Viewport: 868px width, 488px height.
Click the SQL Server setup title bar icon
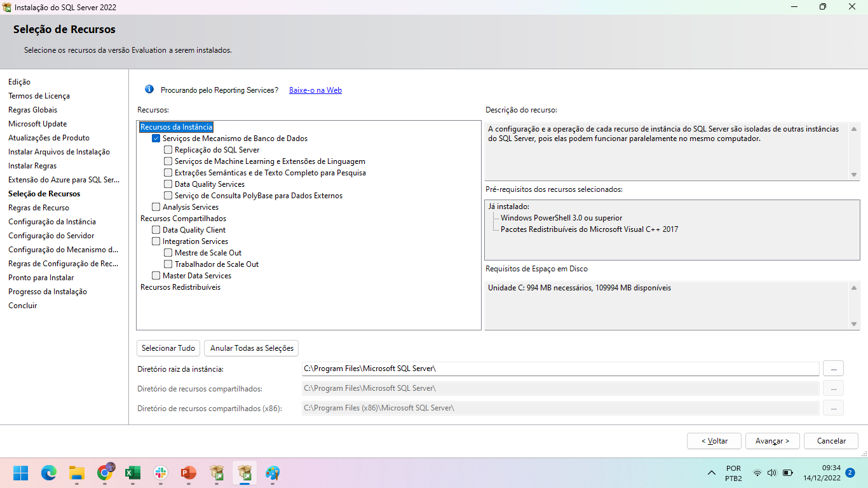(x=7, y=7)
